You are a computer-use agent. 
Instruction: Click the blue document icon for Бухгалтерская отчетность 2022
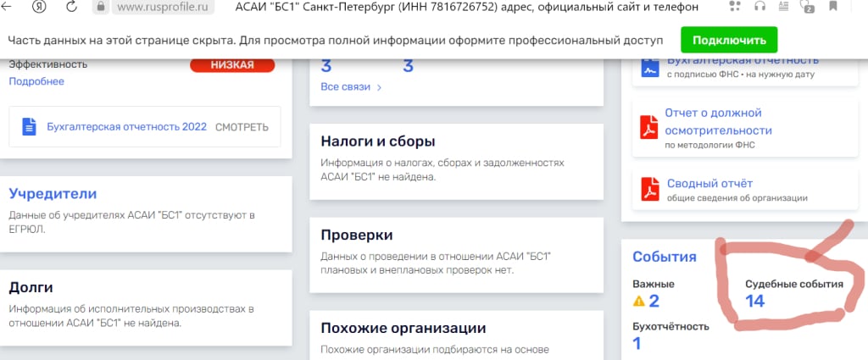click(x=28, y=127)
